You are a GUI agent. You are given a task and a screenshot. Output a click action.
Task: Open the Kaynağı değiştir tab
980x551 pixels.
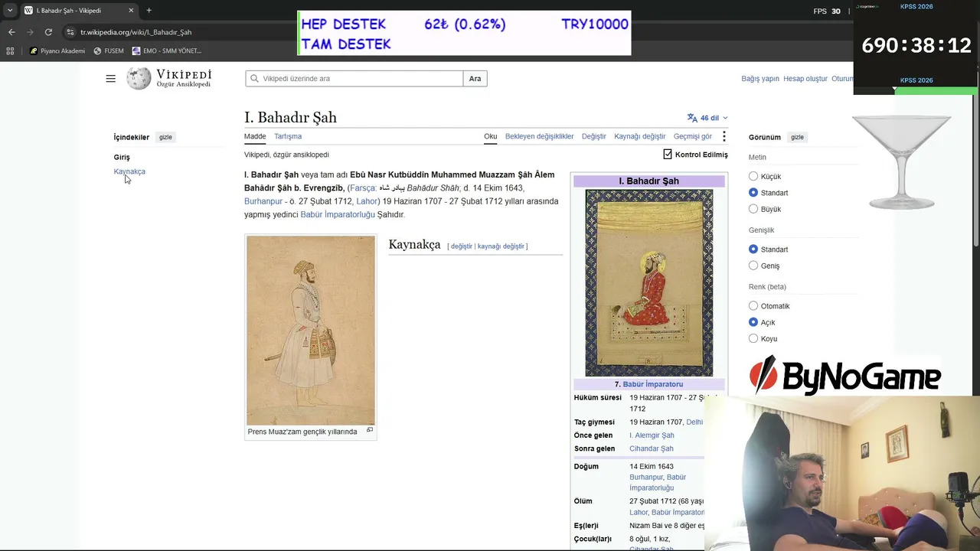[x=640, y=136]
